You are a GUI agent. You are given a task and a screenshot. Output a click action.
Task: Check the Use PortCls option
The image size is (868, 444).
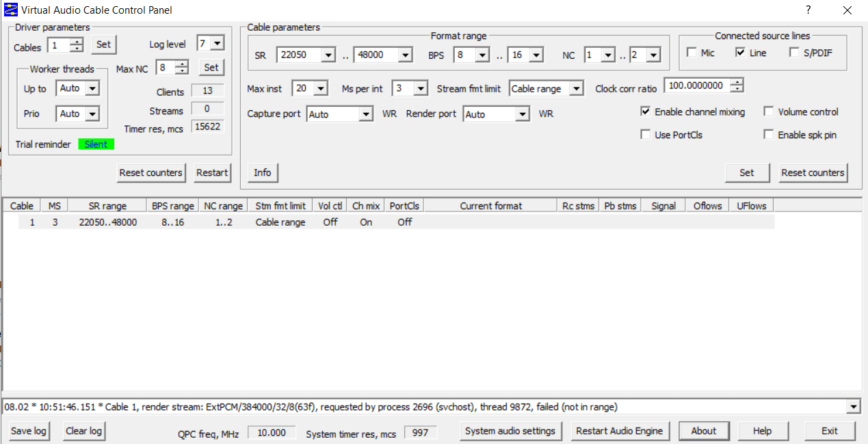coord(645,135)
